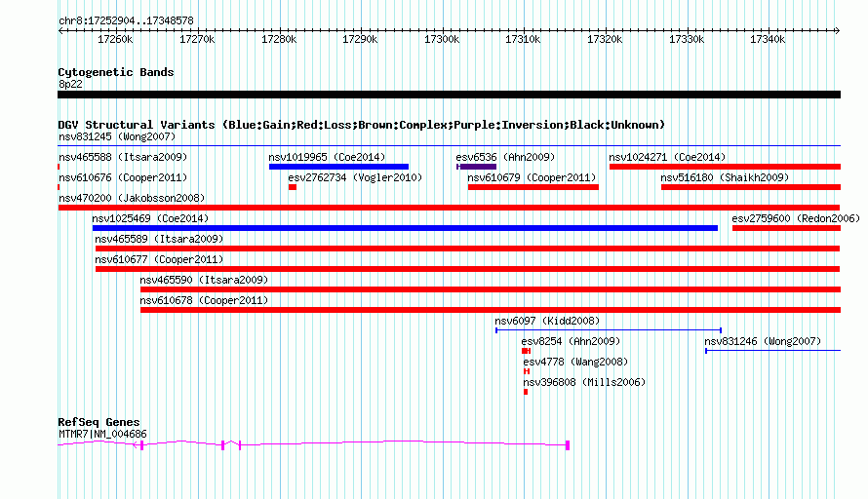Open the esv8254 (Ahn2009) label
This screenshot has height=499, width=868.
[571, 341]
